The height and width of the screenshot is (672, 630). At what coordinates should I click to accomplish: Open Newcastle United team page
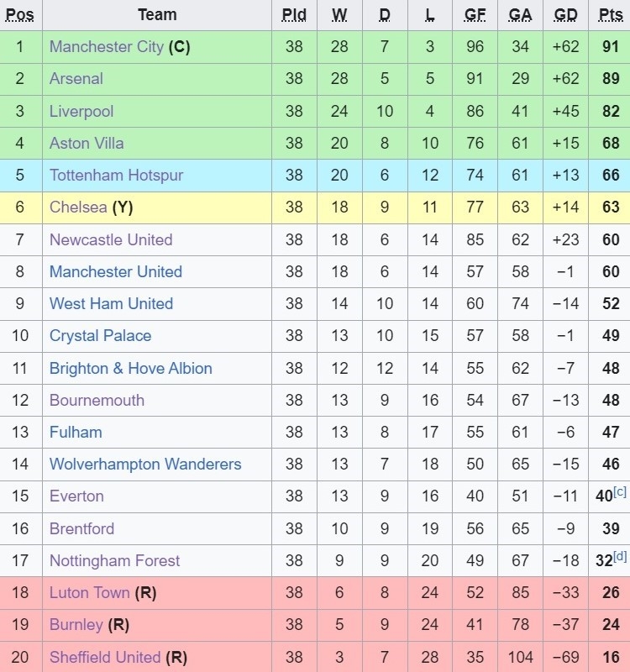(x=111, y=239)
